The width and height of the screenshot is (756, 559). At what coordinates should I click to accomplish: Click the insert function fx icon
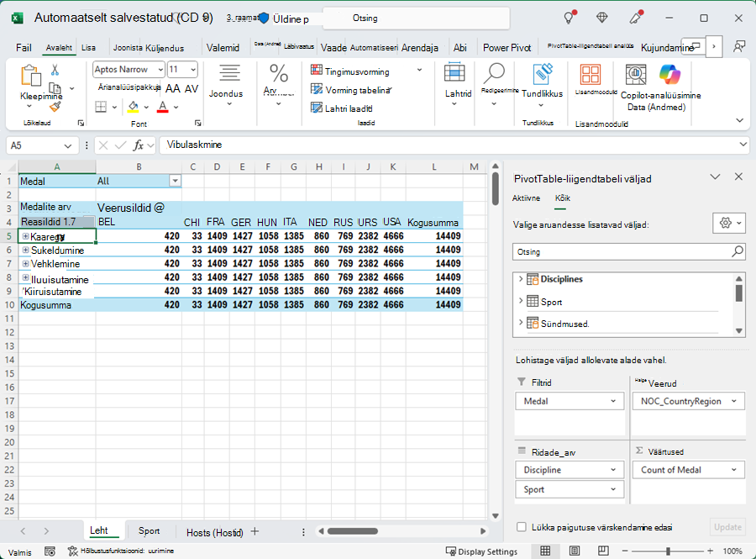tap(139, 145)
